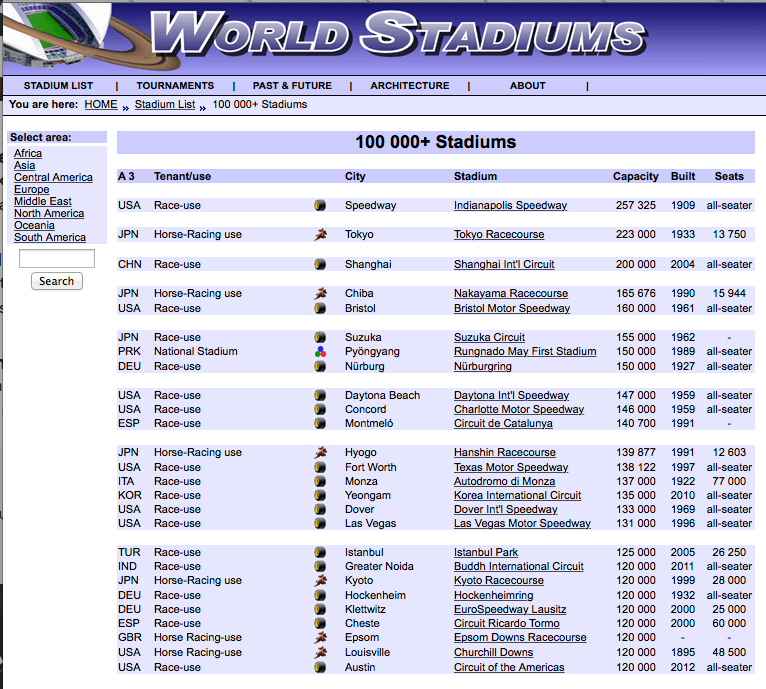
Task: Click the race icon in Indianapolis Speedway row
Action: coord(320,205)
